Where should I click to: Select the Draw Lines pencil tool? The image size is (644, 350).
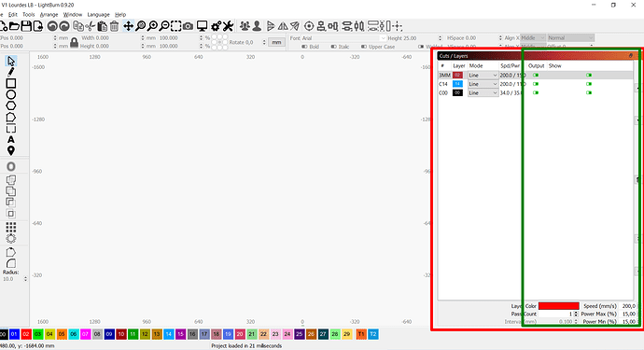tap(10, 72)
